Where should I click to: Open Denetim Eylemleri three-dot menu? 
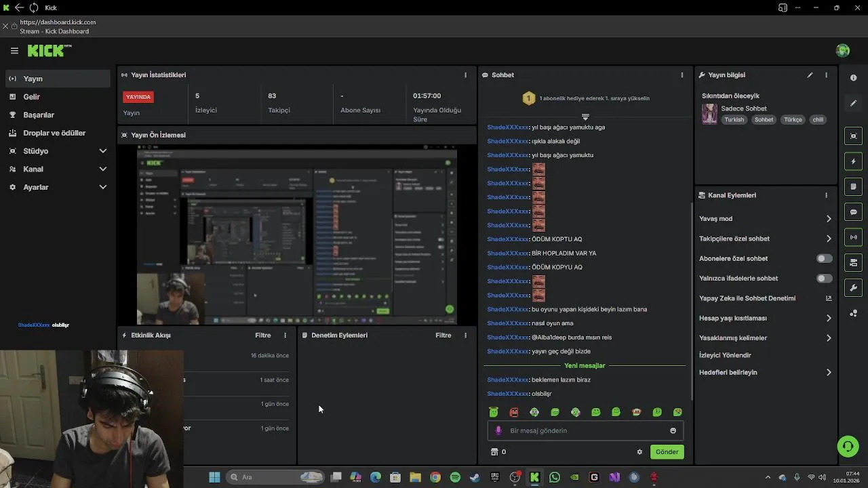[x=465, y=335]
